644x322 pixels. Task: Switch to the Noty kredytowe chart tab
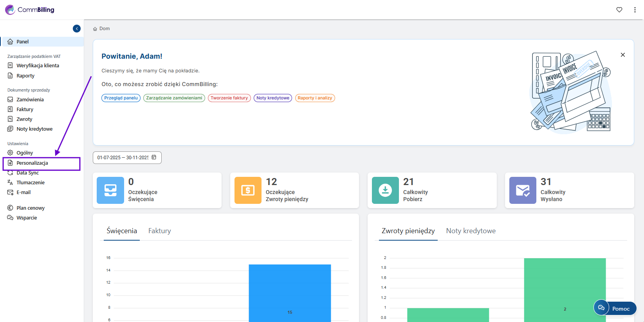pyautogui.click(x=471, y=231)
